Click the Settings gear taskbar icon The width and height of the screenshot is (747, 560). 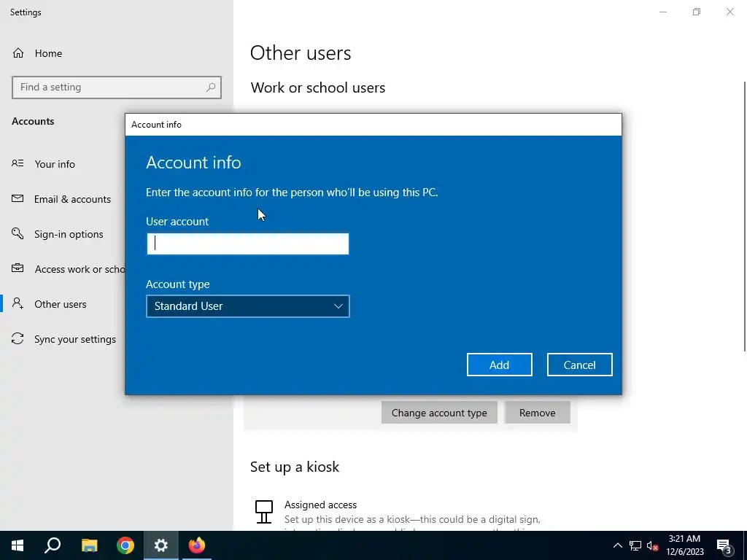[161, 545]
